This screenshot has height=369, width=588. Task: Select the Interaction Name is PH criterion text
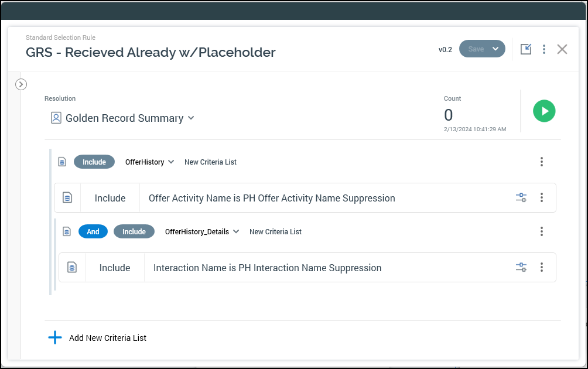(267, 268)
